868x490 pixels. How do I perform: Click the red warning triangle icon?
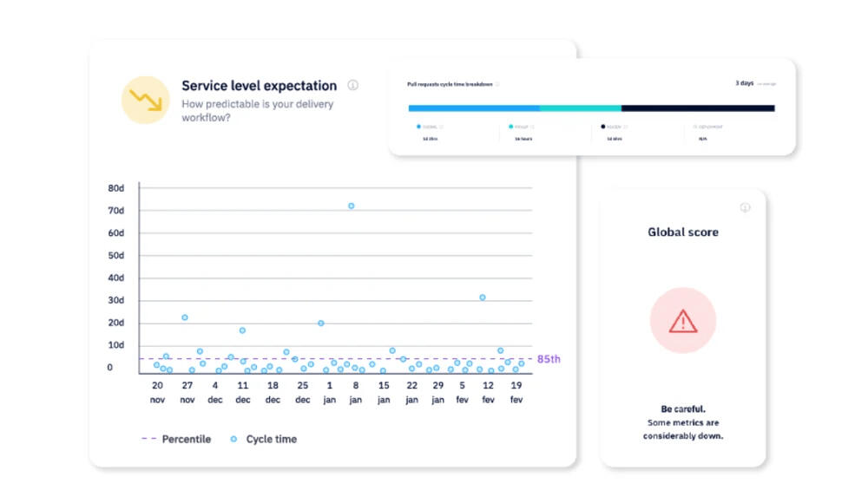[x=683, y=321]
